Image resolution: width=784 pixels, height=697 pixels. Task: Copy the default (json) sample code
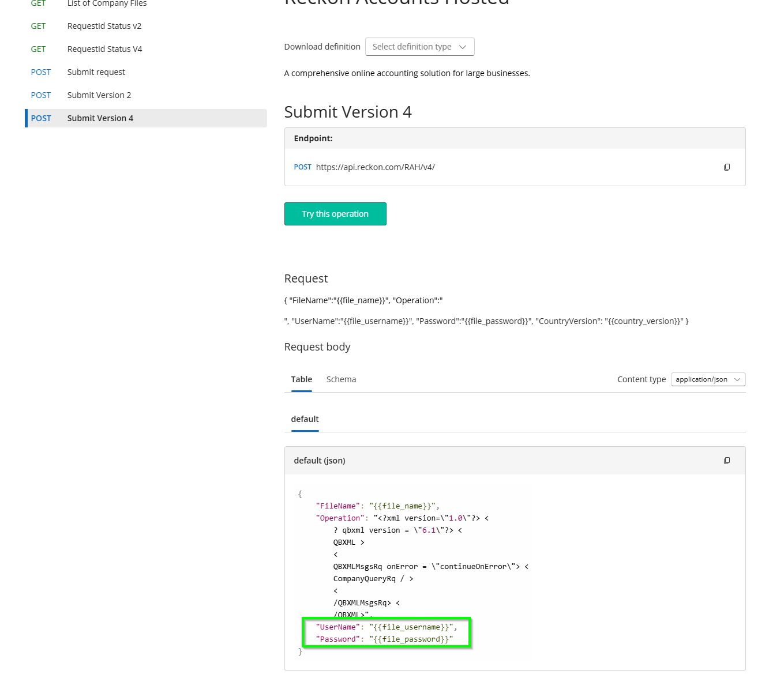[726, 461]
